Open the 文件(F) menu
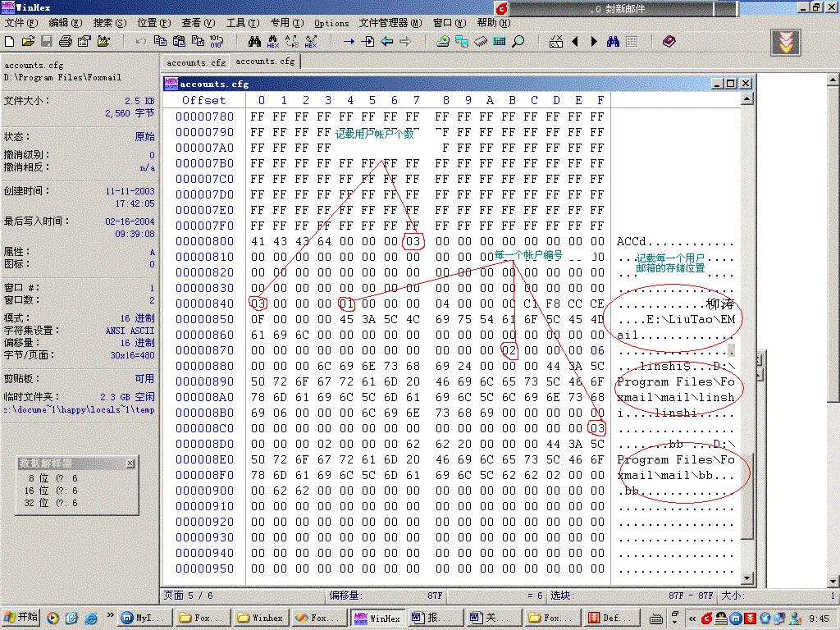Image resolution: width=840 pixels, height=630 pixels. pyautogui.click(x=21, y=23)
